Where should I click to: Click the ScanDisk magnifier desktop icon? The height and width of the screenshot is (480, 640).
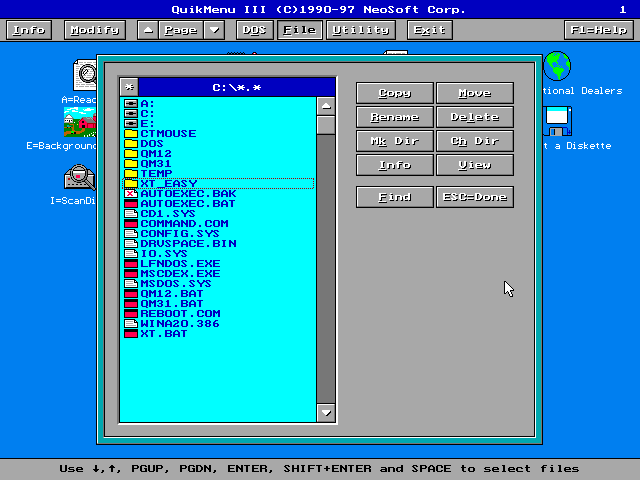pyautogui.click(x=80, y=177)
